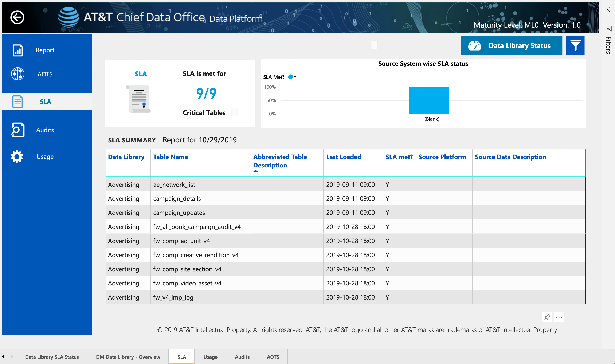Click the Filters pane speaker-shaped icon
This screenshot has height=364, width=615.
point(609,29)
